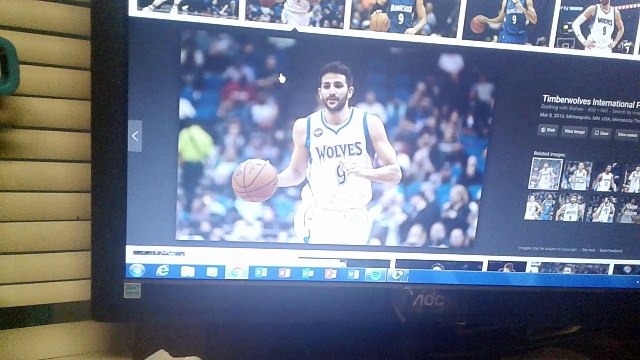The height and width of the screenshot is (360, 640).
Task: Open the Timberwolves International title link
Action: [591, 101]
